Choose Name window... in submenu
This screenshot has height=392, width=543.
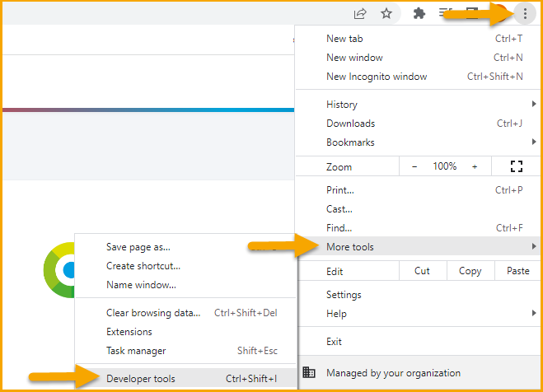click(x=185, y=285)
